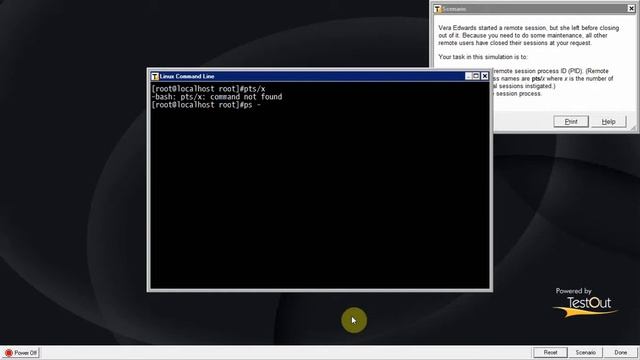The height and width of the screenshot is (360, 640).
Task: Click the Scenario window title icon
Action: (x=438, y=9)
